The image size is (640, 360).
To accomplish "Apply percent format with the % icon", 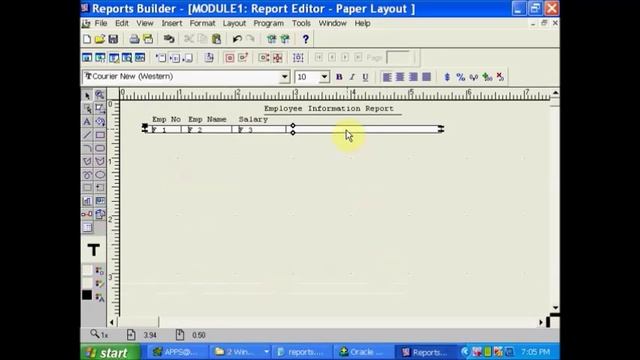I will coord(460,77).
